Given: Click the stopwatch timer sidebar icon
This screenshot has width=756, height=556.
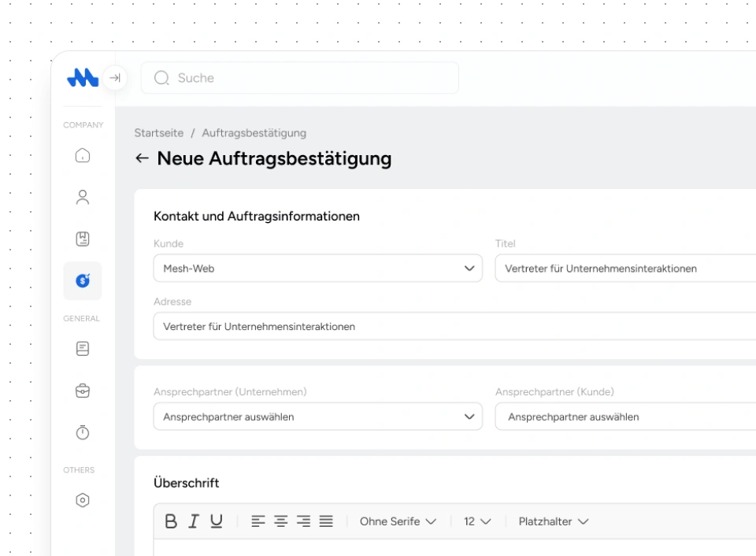Looking at the screenshot, I should click(83, 432).
